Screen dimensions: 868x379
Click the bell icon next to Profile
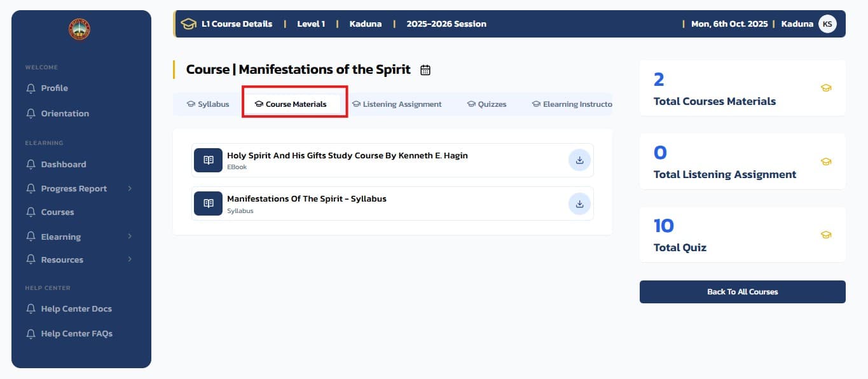point(31,88)
